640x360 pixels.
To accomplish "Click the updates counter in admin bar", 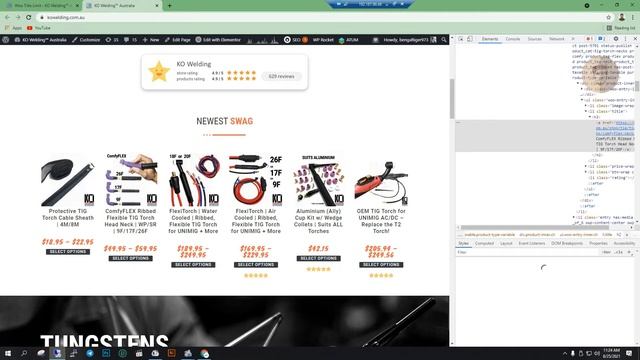I will point(112,40).
